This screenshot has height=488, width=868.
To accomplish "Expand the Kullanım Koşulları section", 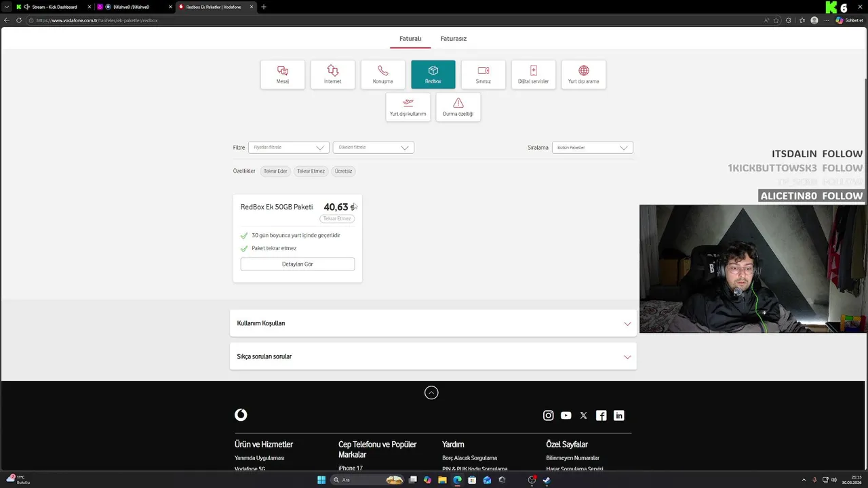I will 433,323.
